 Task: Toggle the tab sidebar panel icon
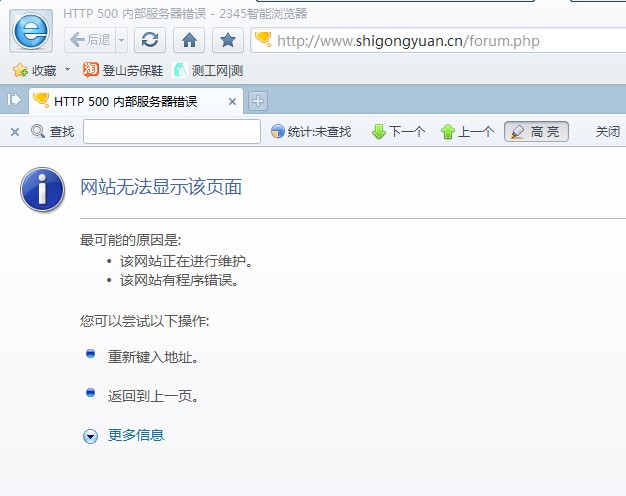pyautogui.click(x=14, y=99)
